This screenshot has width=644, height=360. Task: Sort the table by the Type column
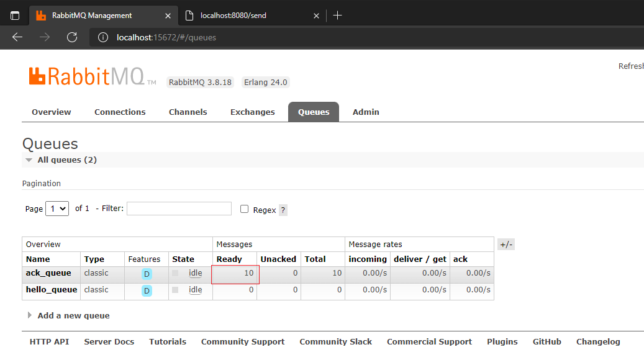tap(94, 259)
